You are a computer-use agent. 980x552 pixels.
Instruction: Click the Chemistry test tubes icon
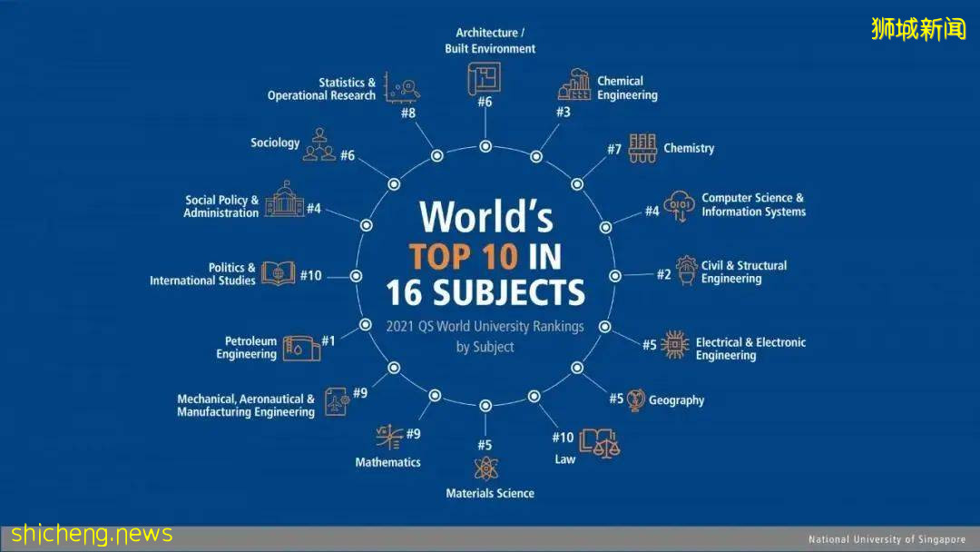642,148
